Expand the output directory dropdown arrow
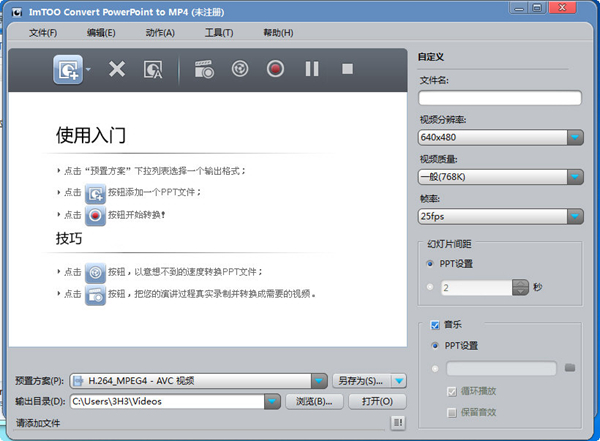 click(272, 401)
